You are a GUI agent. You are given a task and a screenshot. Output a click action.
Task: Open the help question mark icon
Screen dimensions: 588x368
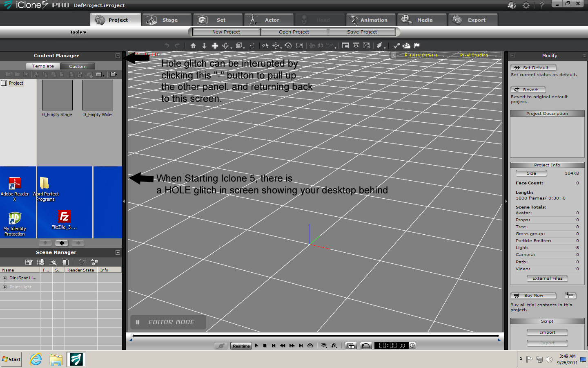click(542, 5)
